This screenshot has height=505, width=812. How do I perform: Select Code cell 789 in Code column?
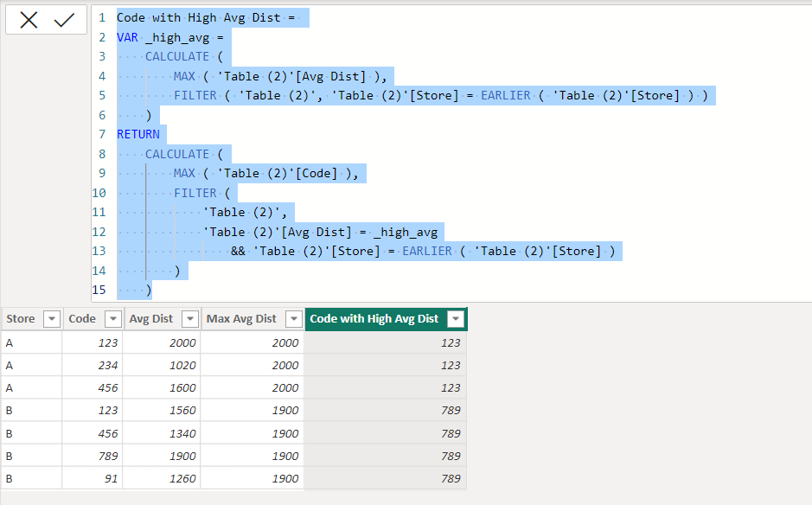pyautogui.click(x=93, y=456)
